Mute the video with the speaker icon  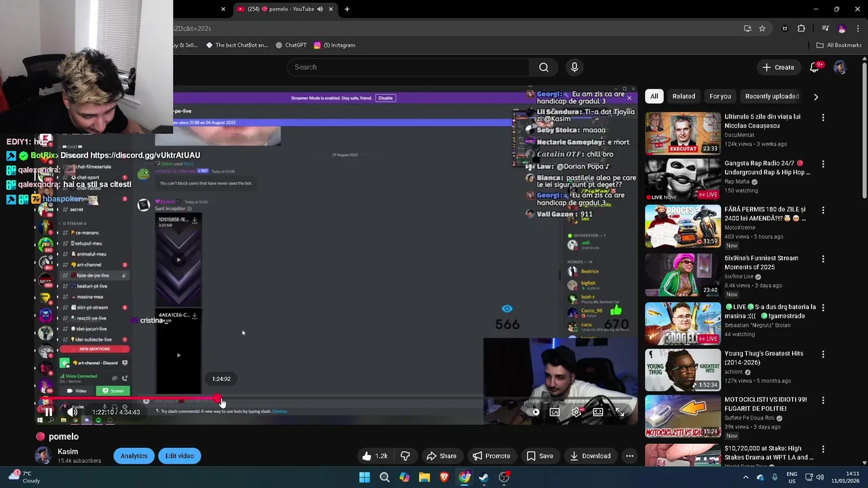tap(73, 412)
